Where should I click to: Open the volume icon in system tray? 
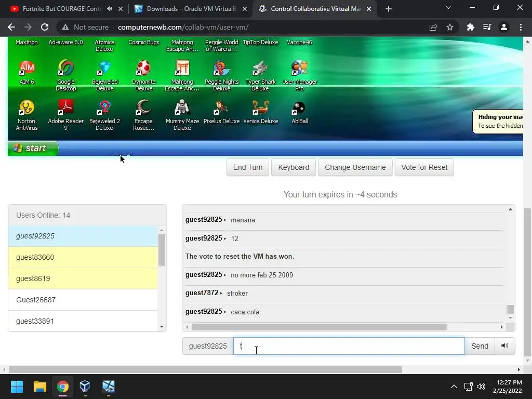click(x=481, y=387)
